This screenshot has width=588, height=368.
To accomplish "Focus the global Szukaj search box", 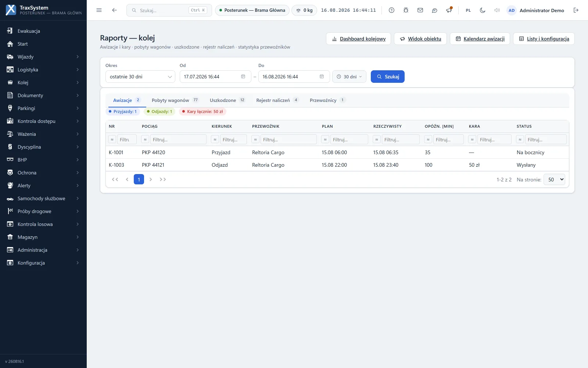I will pos(169,10).
